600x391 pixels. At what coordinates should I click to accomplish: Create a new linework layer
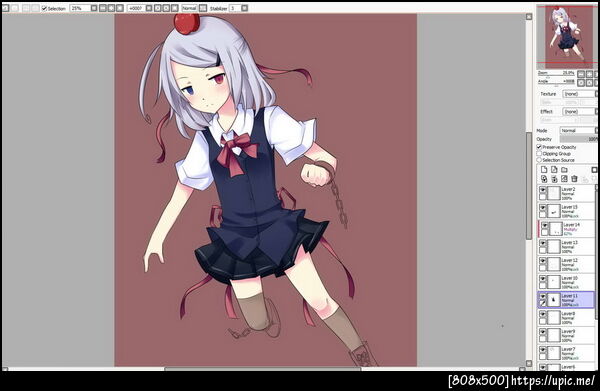554,169
